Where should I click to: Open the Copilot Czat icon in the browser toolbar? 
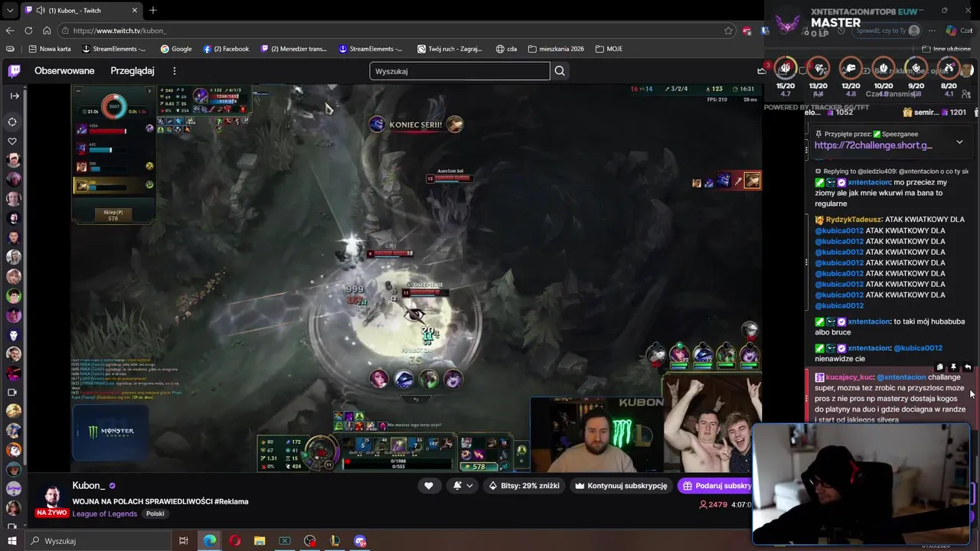[x=957, y=31]
